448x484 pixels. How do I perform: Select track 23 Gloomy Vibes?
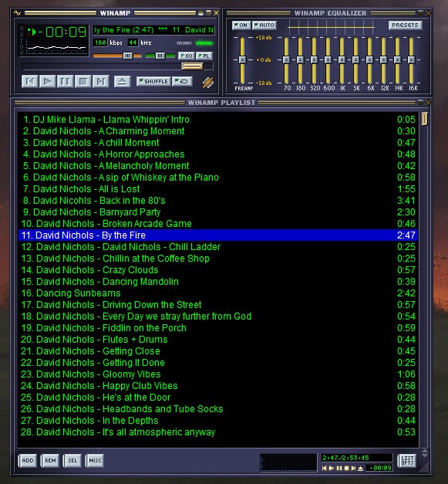pyautogui.click(x=218, y=374)
